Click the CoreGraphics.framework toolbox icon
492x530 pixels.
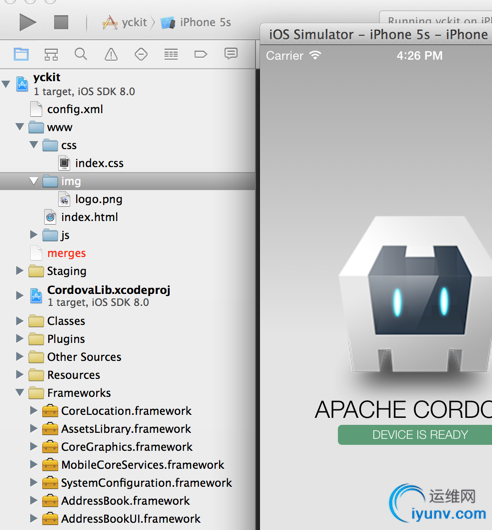pos(50,447)
